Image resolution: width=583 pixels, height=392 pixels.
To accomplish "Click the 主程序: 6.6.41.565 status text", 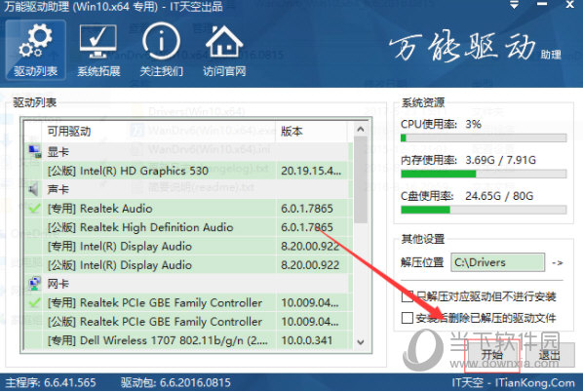I will coord(51,382).
